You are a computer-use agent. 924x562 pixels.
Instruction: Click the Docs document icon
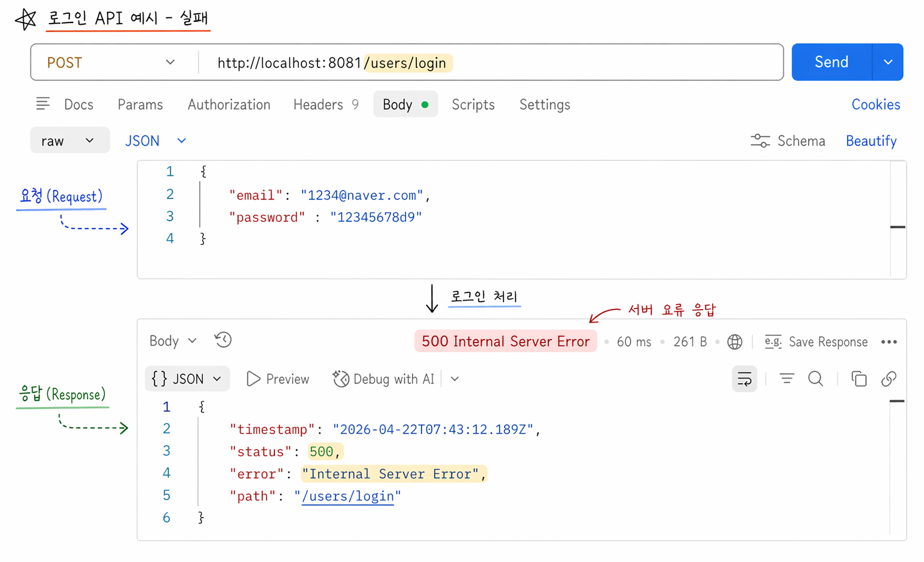[x=43, y=104]
